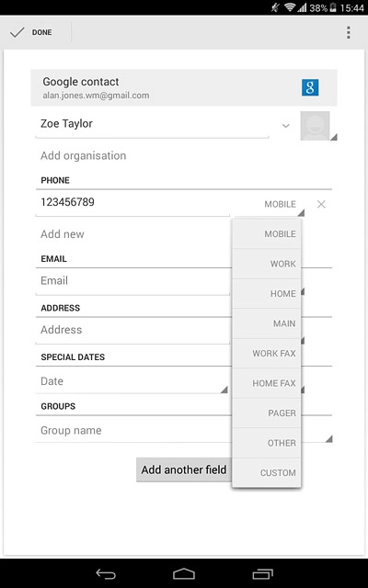
Task: Open recent apps navigation icon
Action: click(x=262, y=573)
